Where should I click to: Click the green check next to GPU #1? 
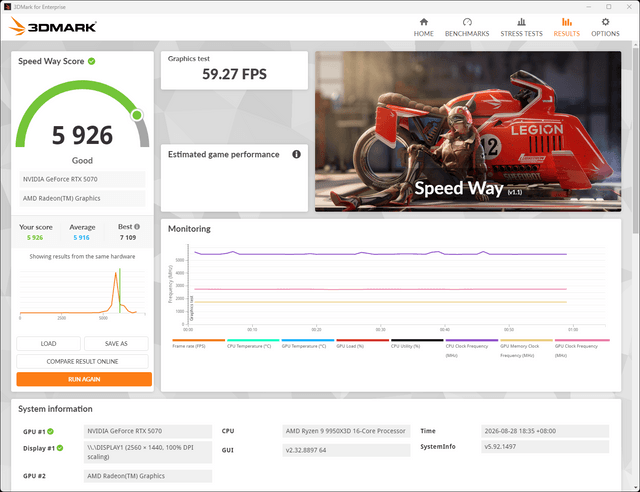50,431
